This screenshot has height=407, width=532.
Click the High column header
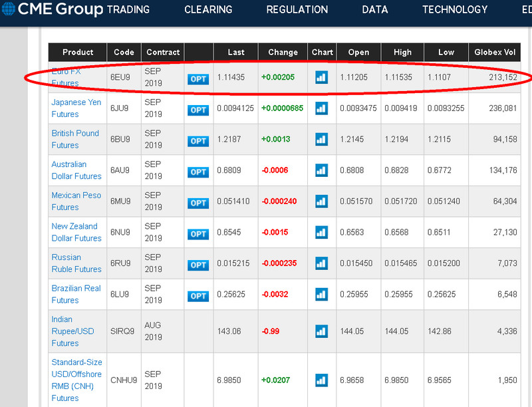402,53
